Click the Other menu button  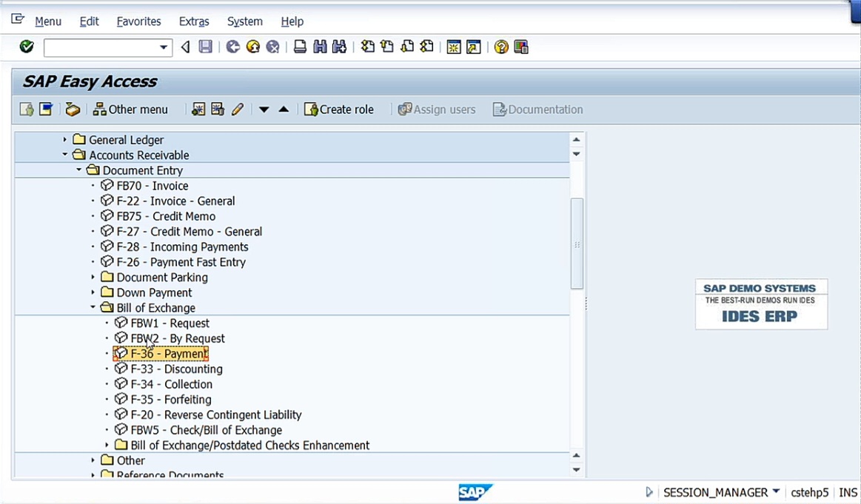[x=130, y=110]
